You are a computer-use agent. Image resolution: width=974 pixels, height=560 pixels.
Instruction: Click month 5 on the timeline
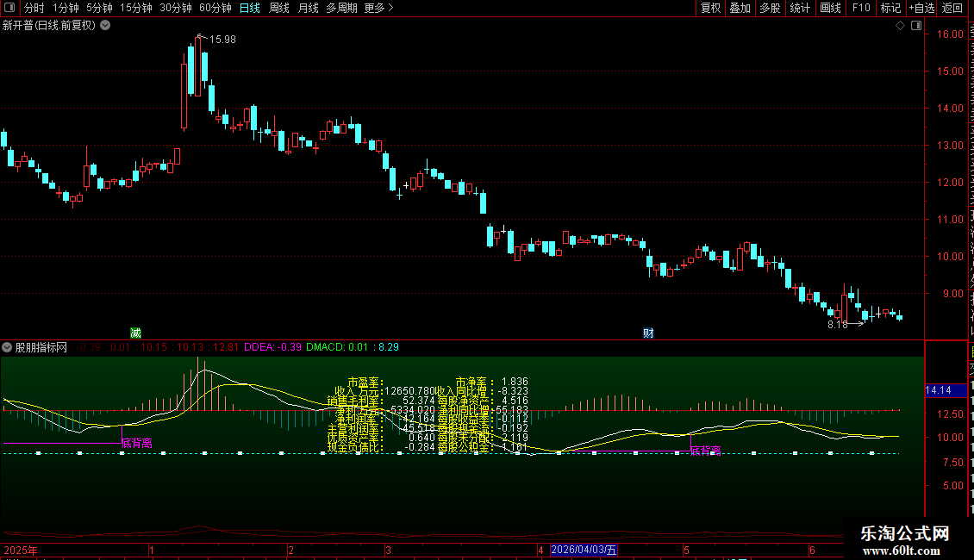pos(686,551)
